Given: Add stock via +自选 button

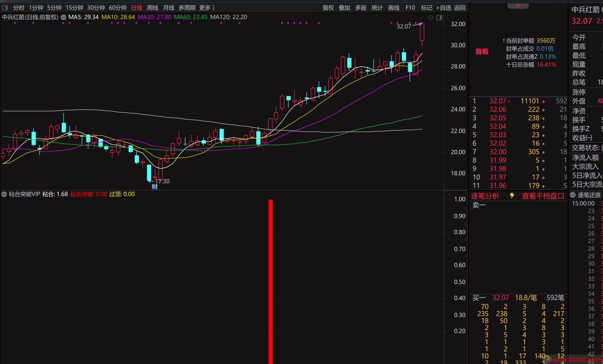Looking at the screenshot, I should coord(443,8).
